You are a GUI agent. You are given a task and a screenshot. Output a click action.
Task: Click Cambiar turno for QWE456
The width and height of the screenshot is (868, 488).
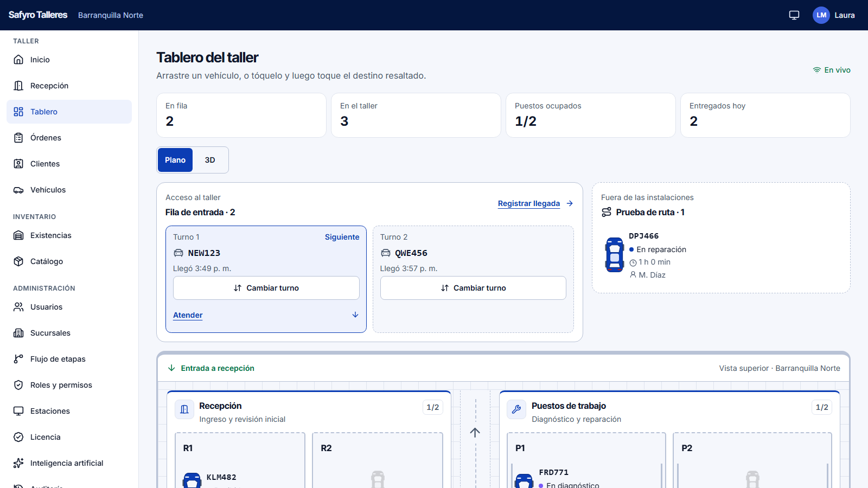473,288
